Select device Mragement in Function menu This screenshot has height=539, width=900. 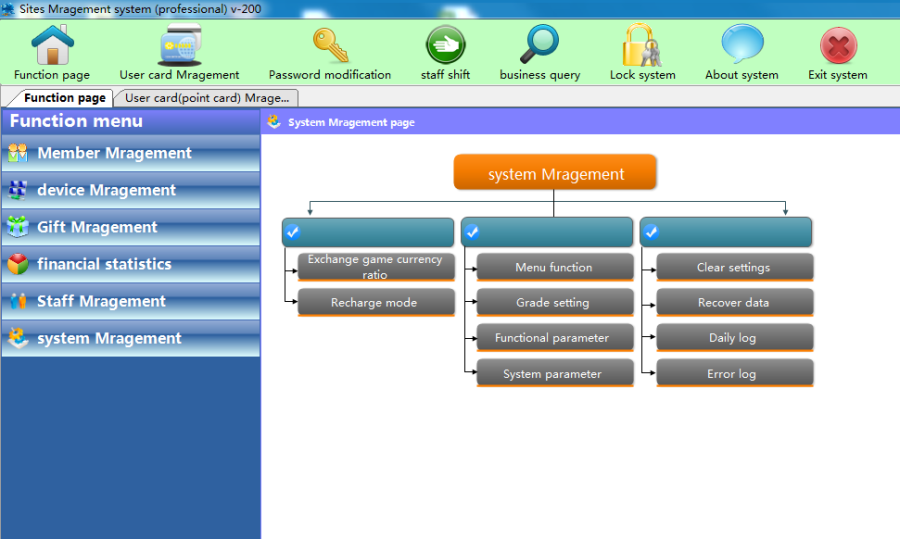(131, 190)
